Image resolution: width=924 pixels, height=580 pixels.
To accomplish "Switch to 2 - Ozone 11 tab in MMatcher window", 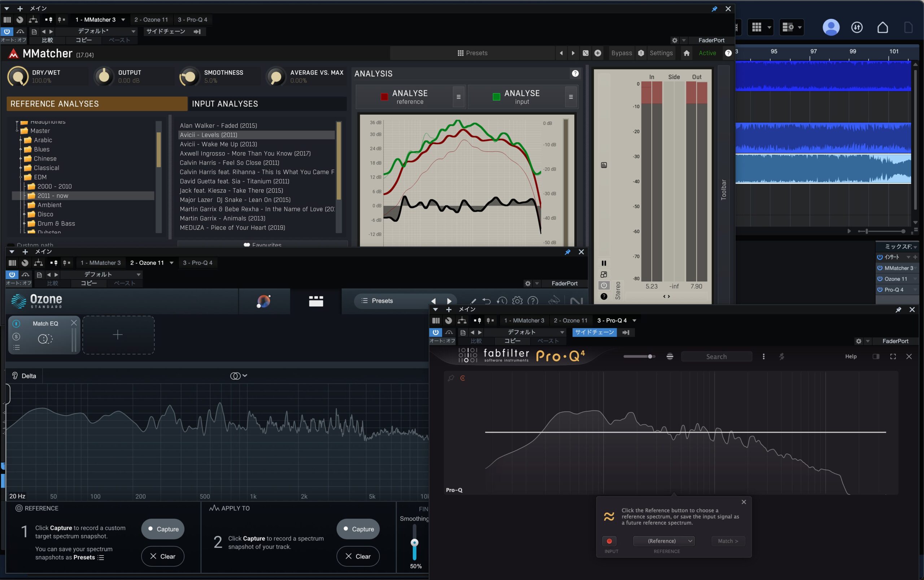I will point(151,20).
